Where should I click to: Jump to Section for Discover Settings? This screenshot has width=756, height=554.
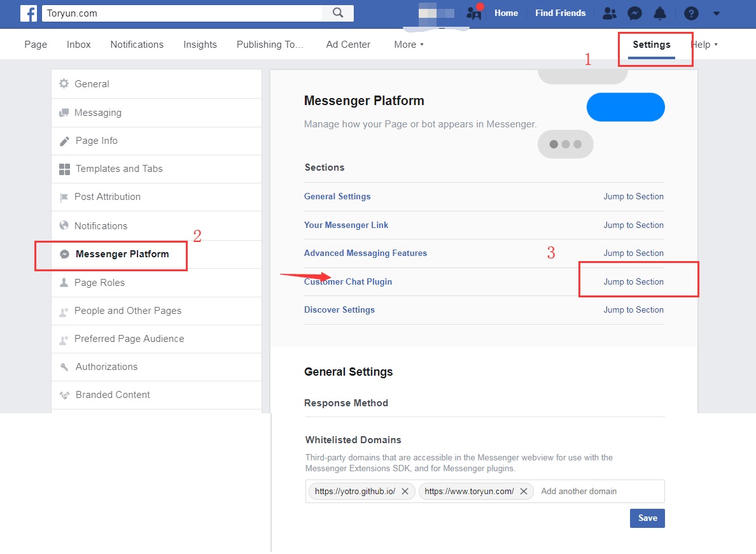click(634, 310)
